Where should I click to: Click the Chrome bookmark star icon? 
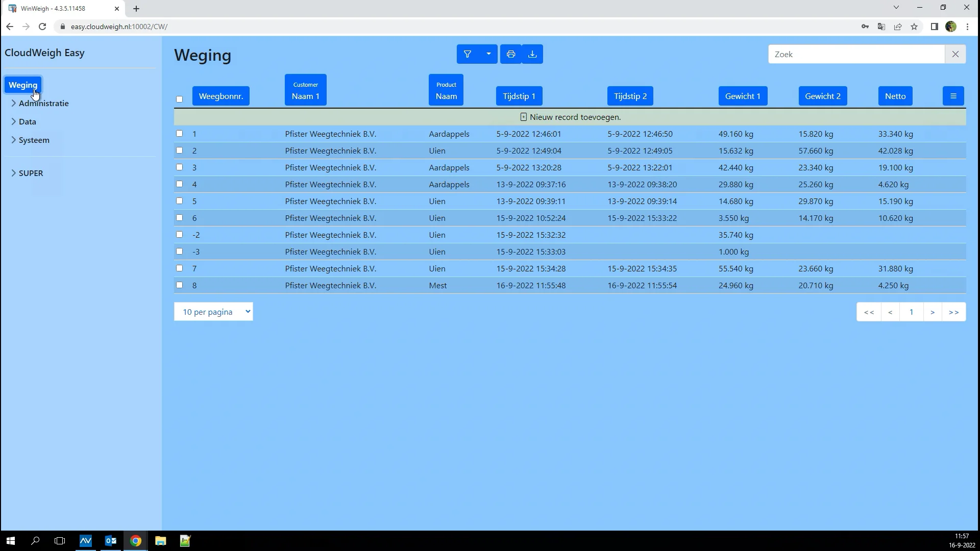tap(914, 27)
